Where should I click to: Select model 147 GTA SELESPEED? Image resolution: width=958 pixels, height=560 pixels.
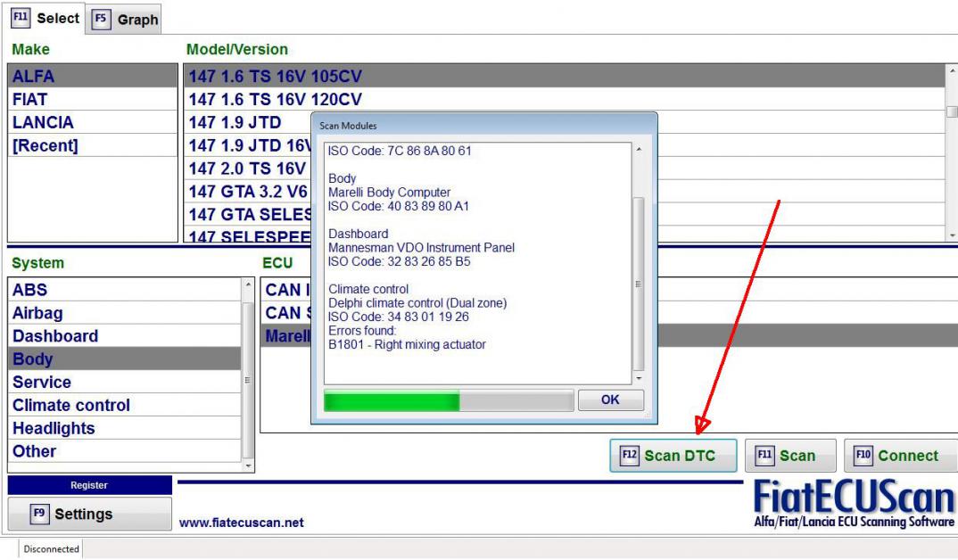pos(247,215)
